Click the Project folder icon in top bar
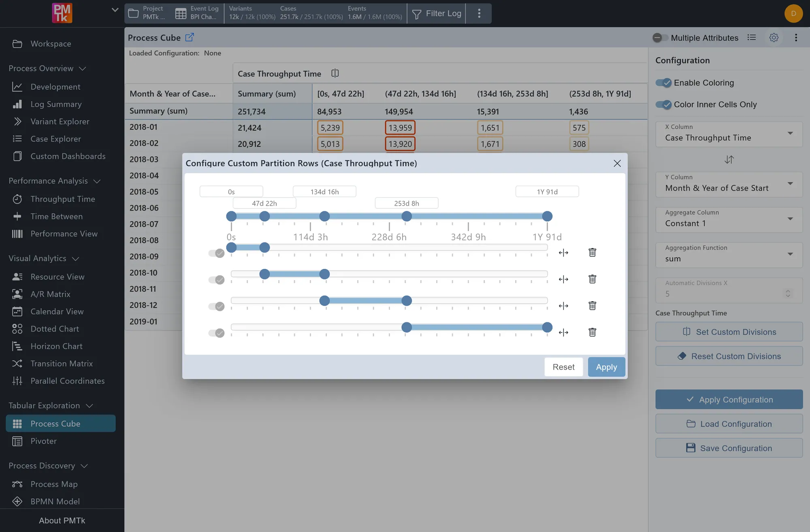Viewport: 810px width, 532px height. click(x=133, y=13)
